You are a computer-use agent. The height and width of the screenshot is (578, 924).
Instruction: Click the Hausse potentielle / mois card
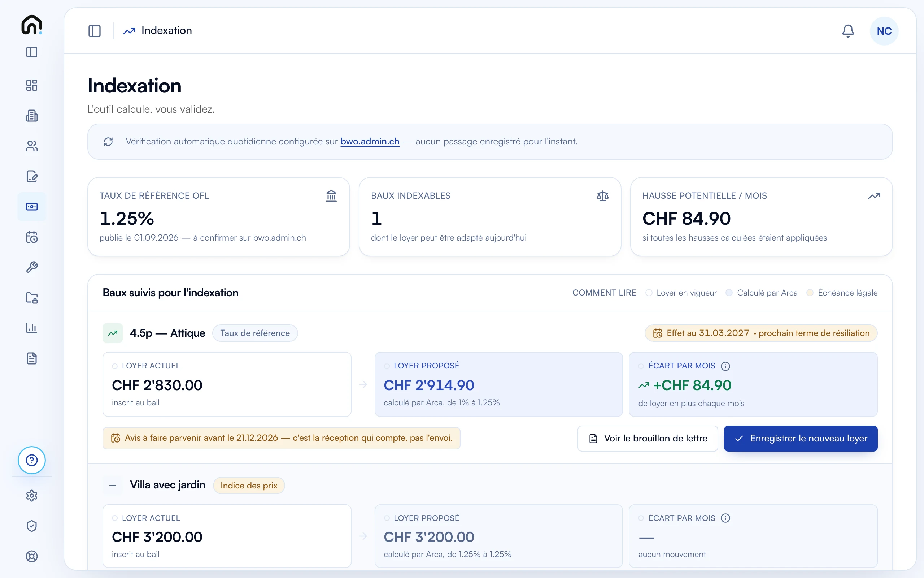point(761,217)
